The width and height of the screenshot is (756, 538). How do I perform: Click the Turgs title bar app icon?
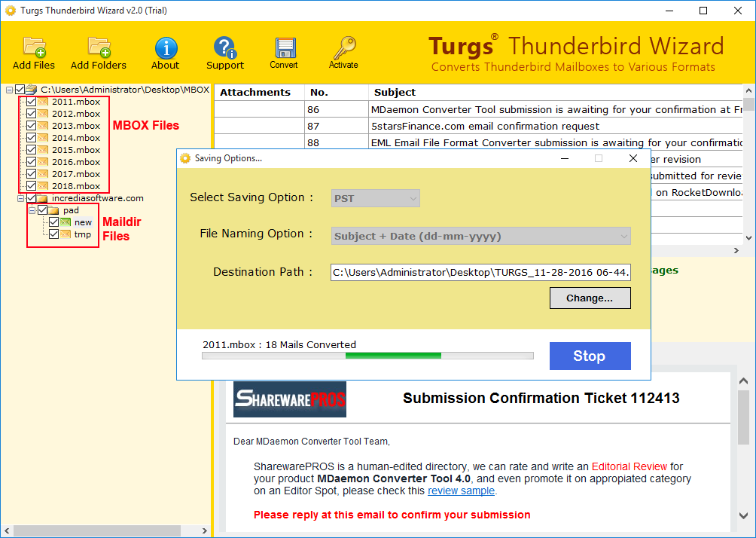click(x=10, y=11)
